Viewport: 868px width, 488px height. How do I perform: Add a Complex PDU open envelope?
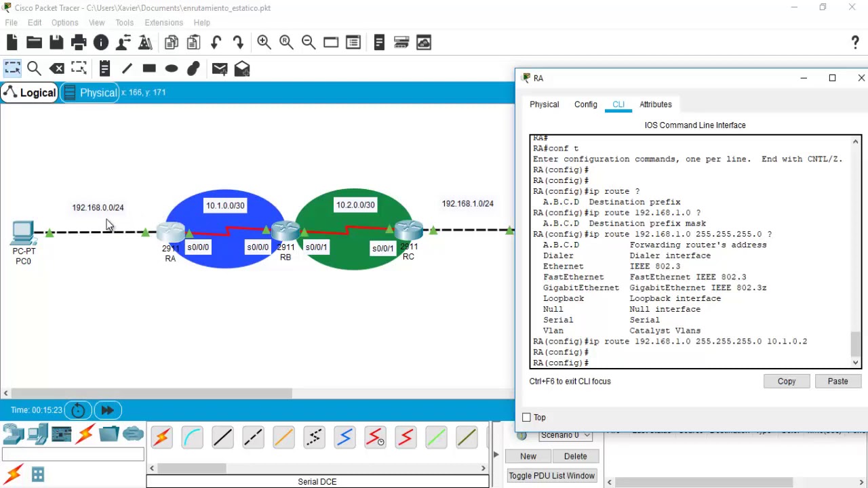click(x=242, y=68)
